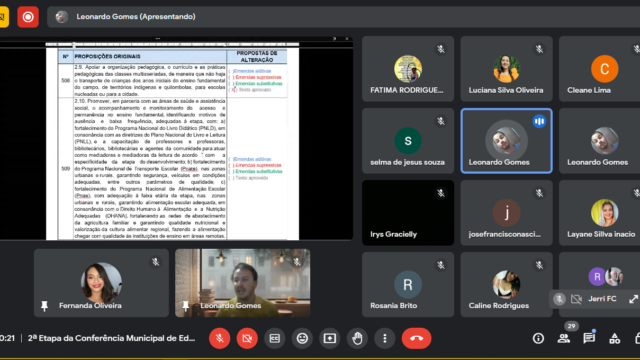
Task: Show the participants list
Action: 564,338
